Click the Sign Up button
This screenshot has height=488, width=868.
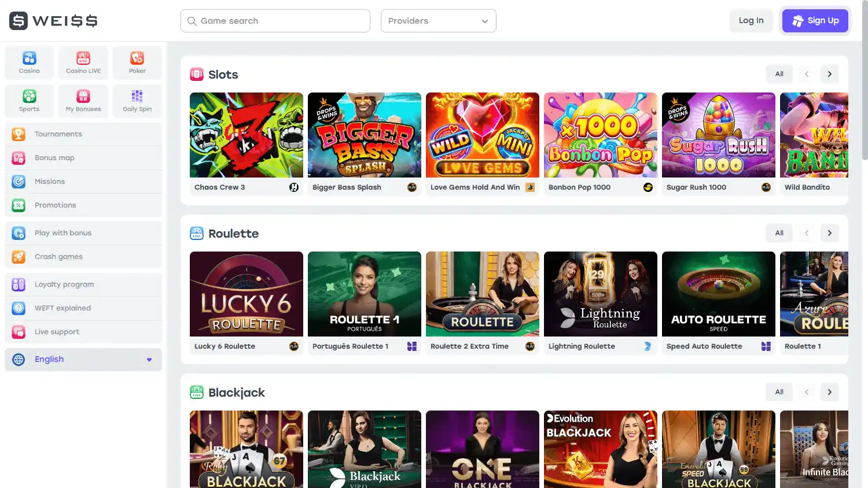pyautogui.click(x=815, y=21)
